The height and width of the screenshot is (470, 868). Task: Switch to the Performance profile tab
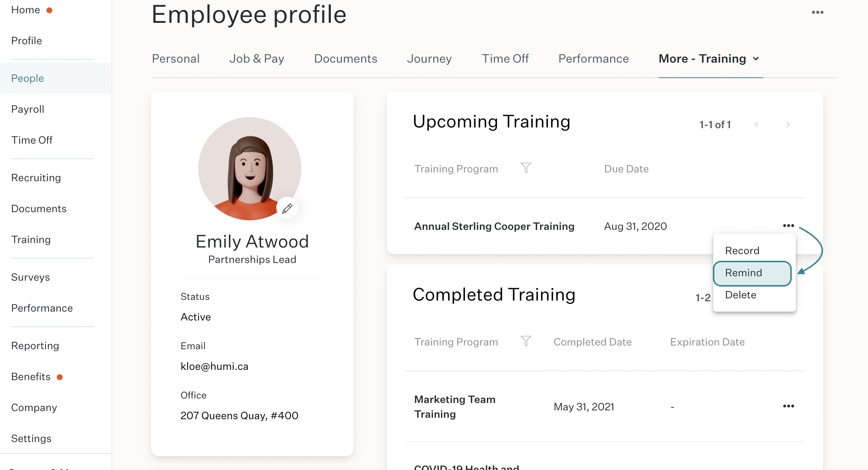[x=593, y=59]
